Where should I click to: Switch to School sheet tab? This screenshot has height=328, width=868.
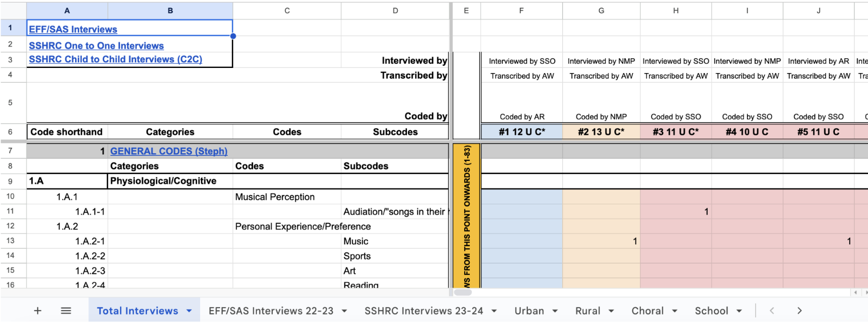tap(711, 311)
